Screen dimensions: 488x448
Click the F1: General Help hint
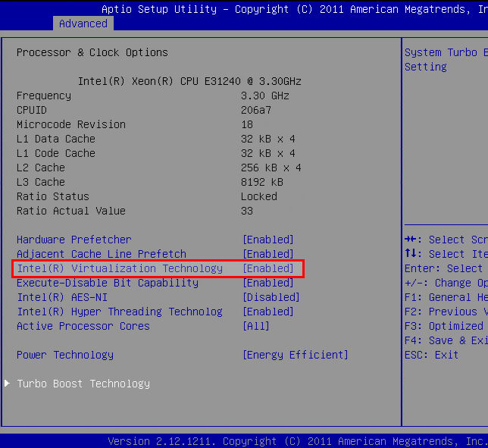tap(446, 297)
